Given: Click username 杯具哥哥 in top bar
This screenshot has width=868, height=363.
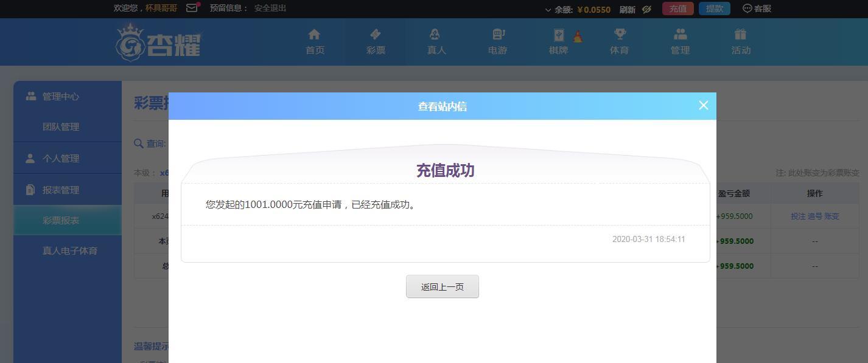Looking at the screenshot, I should 161,8.
